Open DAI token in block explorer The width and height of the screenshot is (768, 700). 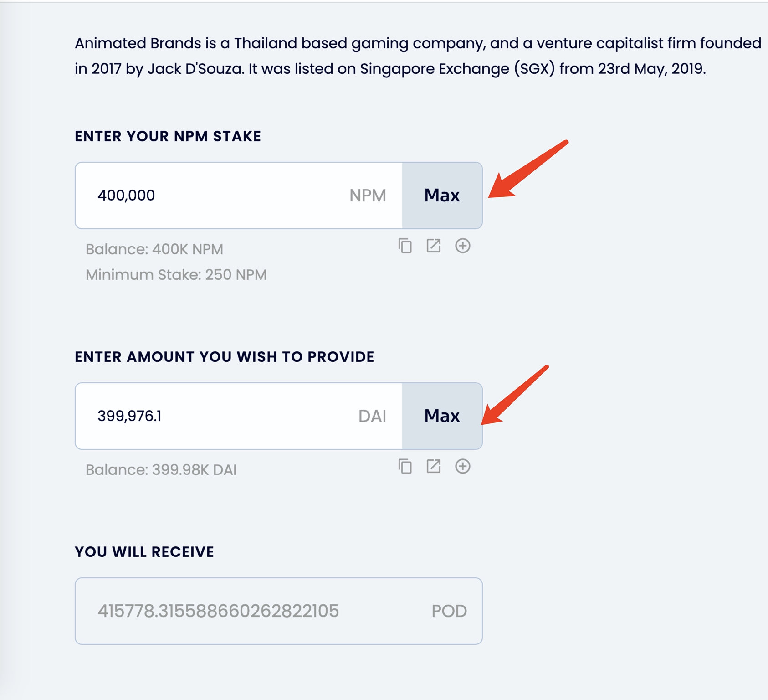pos(434,467)
